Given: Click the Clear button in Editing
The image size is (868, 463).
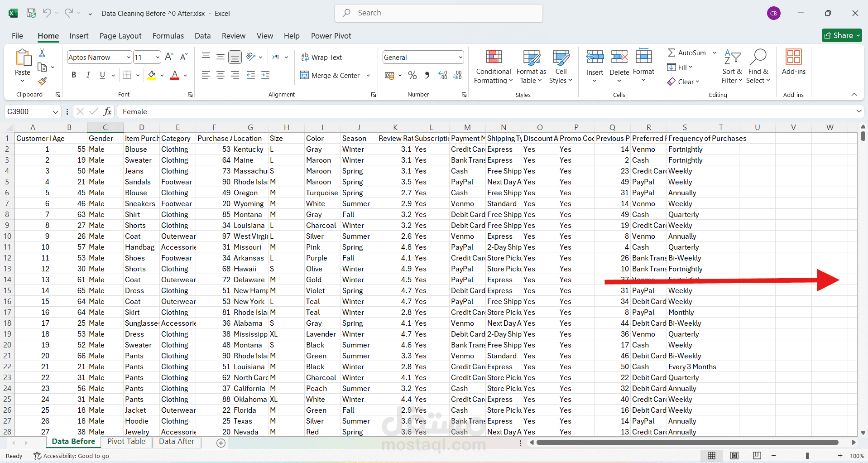Looking at the screenshot, I should (x=683, y=82).
